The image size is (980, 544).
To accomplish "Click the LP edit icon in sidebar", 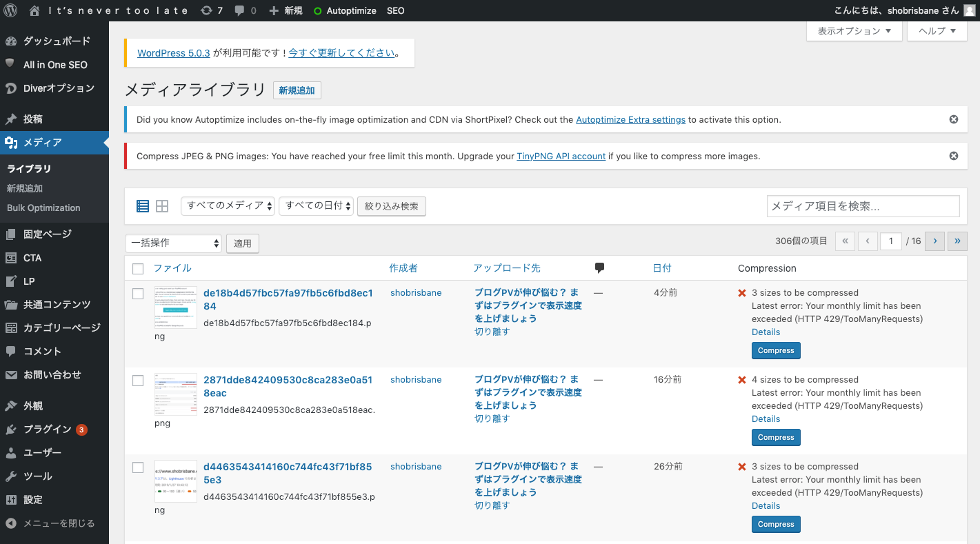I will click(10, 281).
